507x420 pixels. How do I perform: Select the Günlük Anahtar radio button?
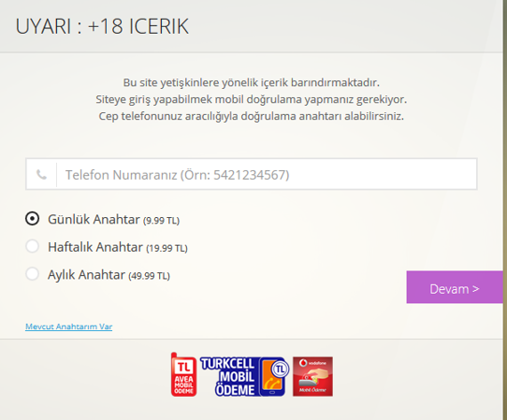pos(33,219)
